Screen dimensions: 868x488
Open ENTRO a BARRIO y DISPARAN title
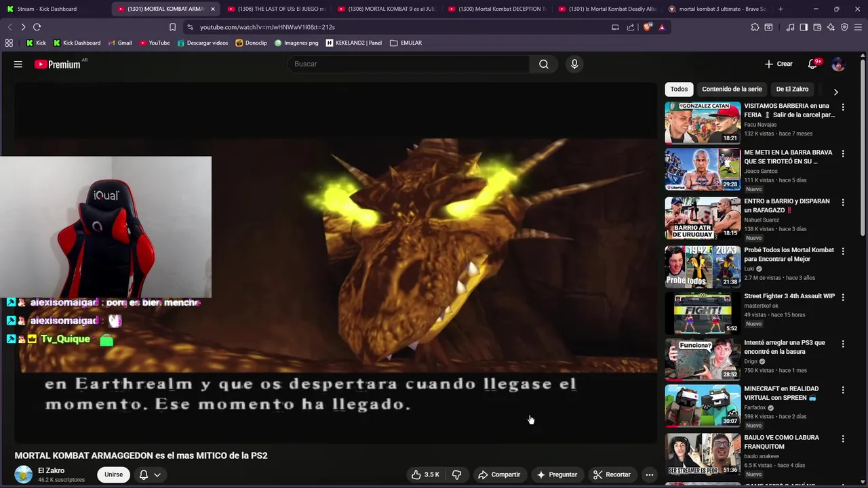click(787, 205)
